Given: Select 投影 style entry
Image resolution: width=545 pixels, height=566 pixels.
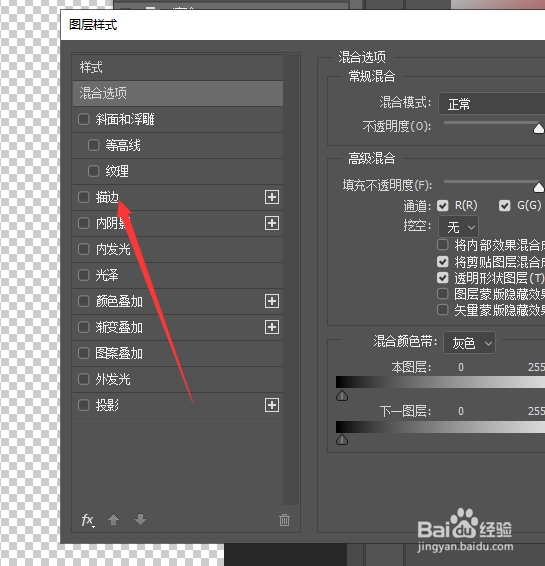Looking at the screenshot, I should click(107, 405).
